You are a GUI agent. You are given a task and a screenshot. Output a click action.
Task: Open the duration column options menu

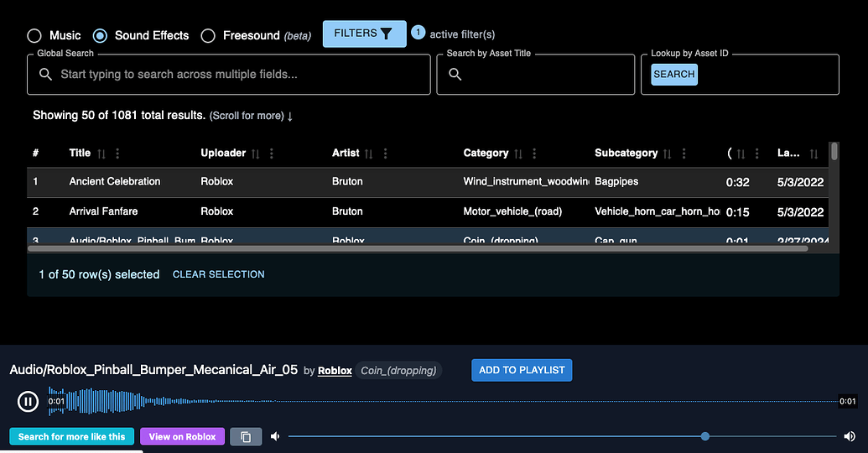click(x=756, y=154)
